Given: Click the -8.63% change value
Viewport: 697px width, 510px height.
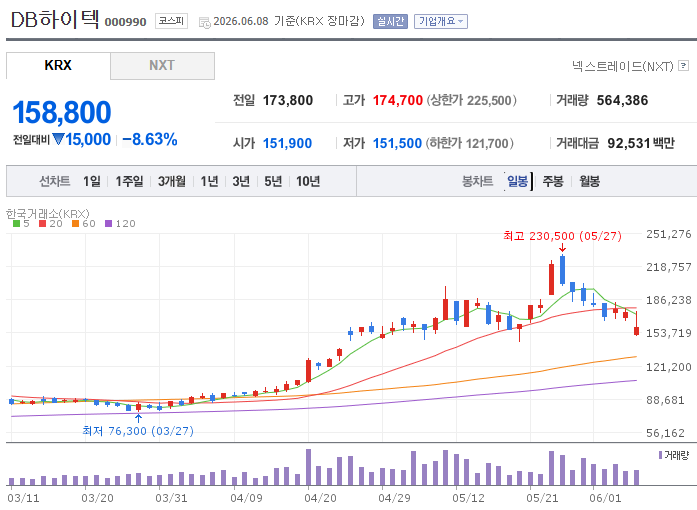Looking at the screenshot, I should 150,139.
